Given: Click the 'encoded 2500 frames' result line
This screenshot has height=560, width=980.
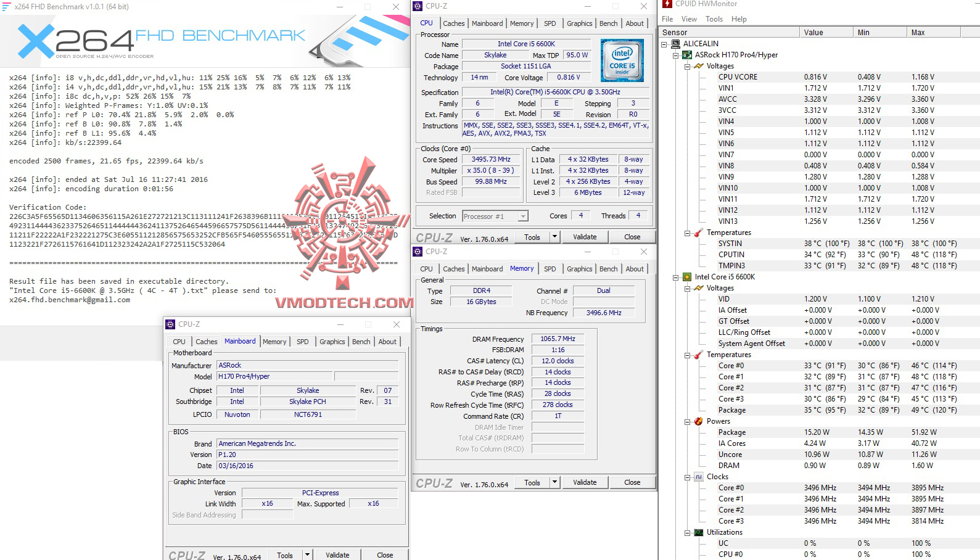Looking at the screenshot, I should (106, 162).
